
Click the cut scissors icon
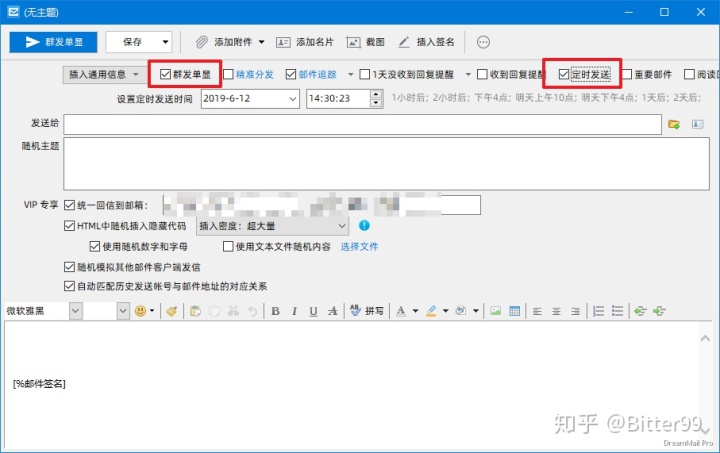click(234, 311)
